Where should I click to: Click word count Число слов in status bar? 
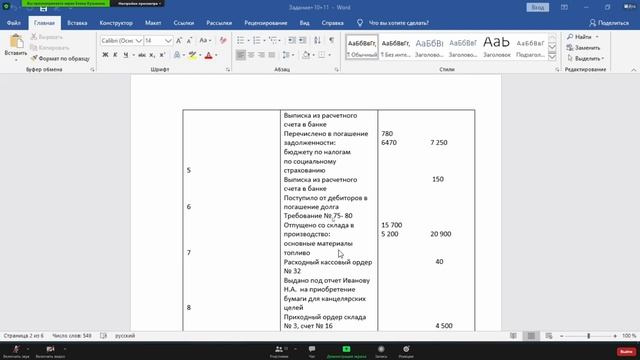72,336
